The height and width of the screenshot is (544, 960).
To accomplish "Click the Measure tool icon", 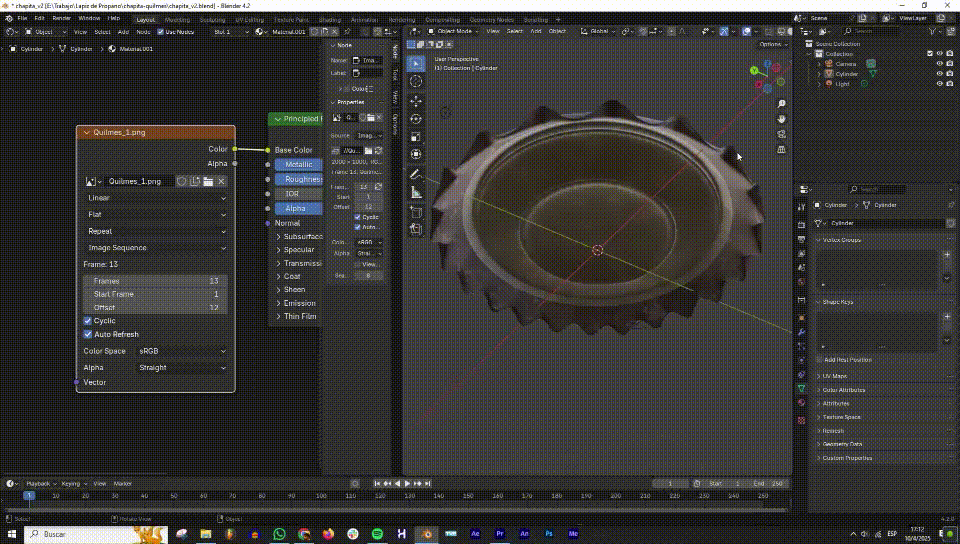I will pos(416,191).
